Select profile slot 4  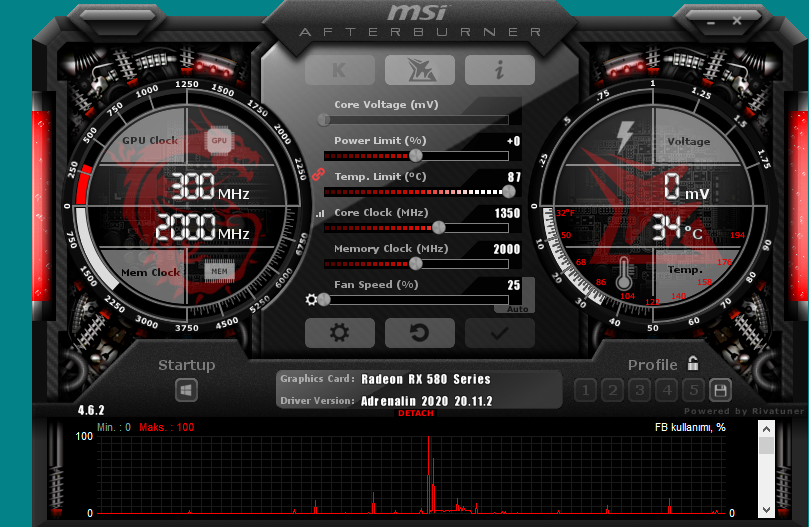(x=667, y=390)
